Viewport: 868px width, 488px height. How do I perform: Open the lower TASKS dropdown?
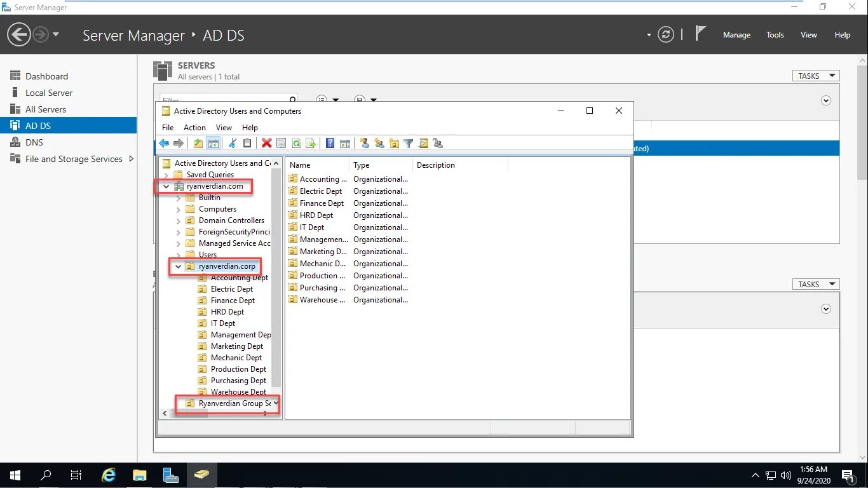click(x=816, y=284)
